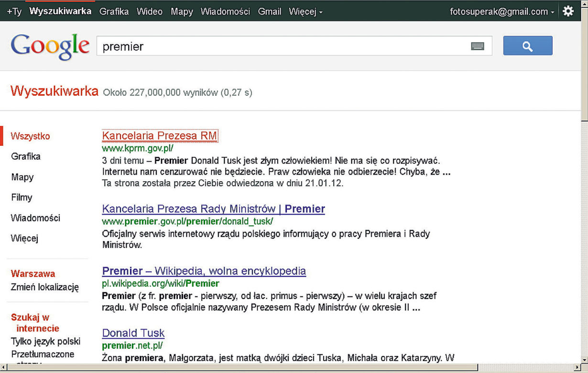Click the pl.wikipedia.org/wiki/Premier URL text
This screenshot has height=373, width=588.
(x=161, y=284)
